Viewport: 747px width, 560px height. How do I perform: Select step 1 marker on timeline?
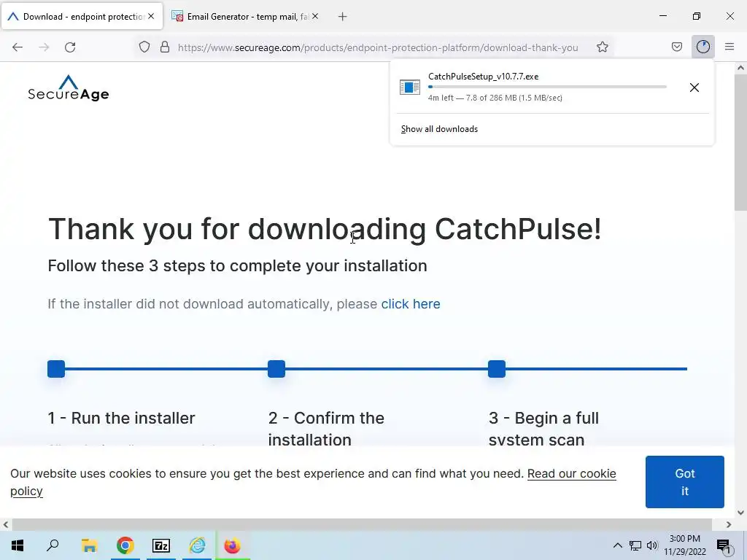click(x=56, y=368)
